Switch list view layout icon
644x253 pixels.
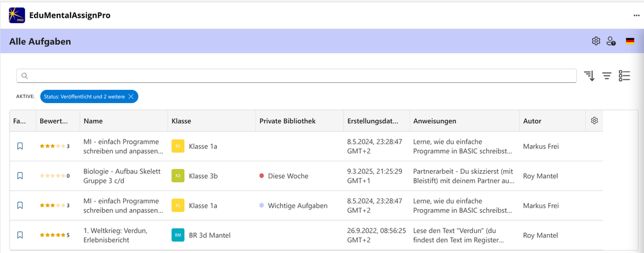(x=625, y=76)
